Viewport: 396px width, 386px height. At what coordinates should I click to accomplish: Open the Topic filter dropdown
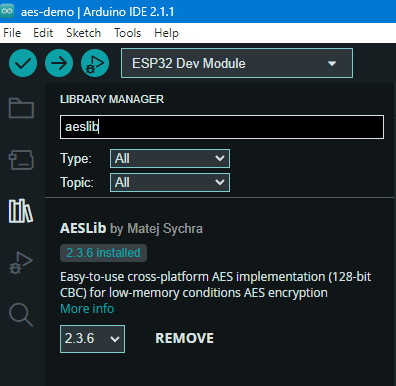(x=170, y=182)
